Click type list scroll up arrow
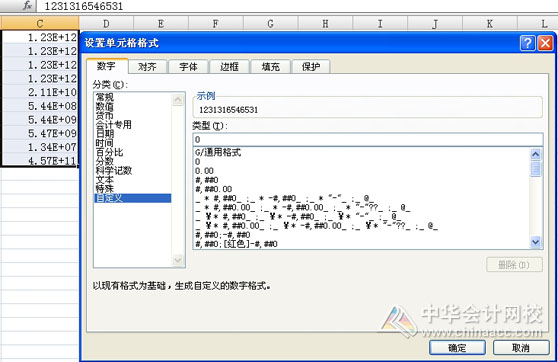Viewport: 558px width, 362px height. [x=535, y=154]
